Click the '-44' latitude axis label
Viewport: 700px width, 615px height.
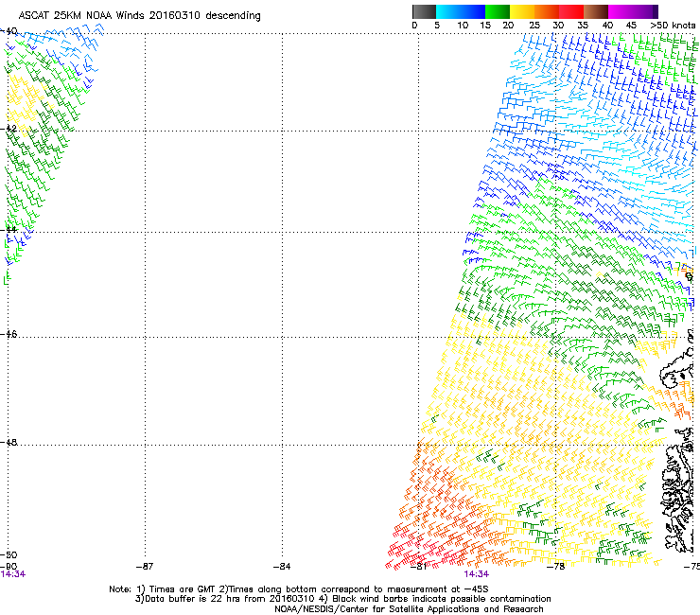click(x=9, y=230)
